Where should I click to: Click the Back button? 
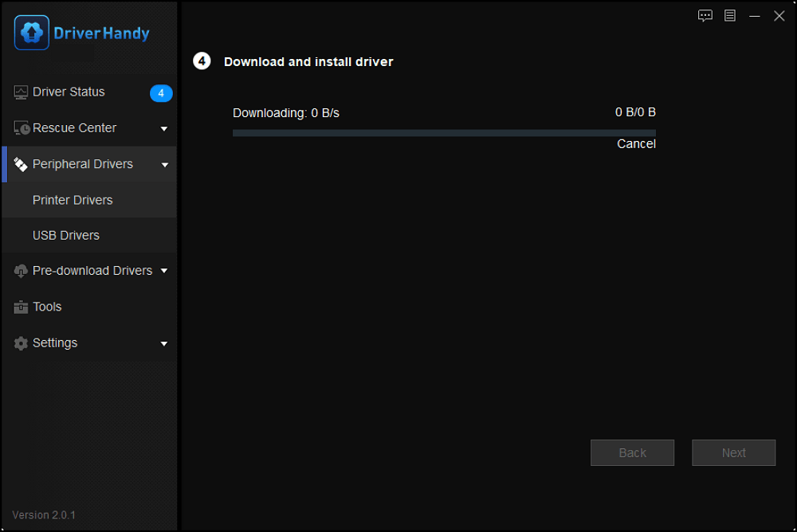point(632,452)
